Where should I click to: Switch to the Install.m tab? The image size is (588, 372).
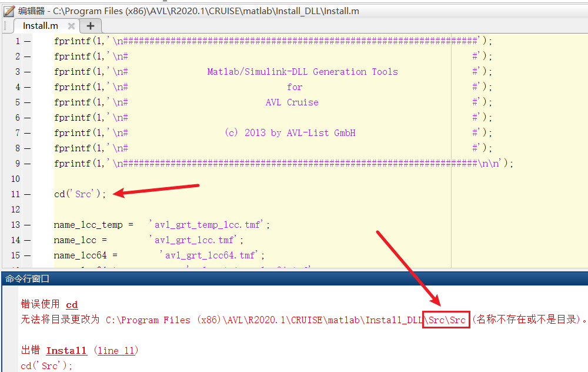[40, 25]
